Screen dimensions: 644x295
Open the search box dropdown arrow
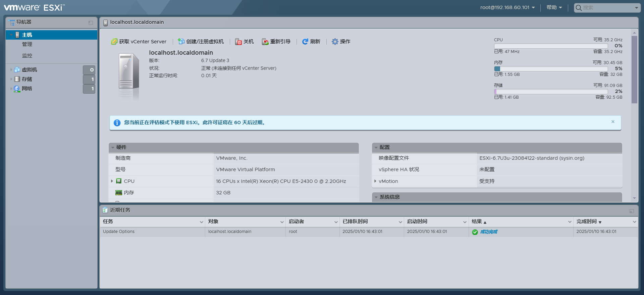point(636,8)
